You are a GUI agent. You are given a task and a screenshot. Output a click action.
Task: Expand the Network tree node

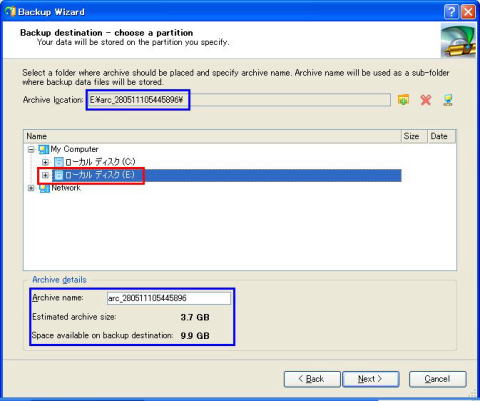tap(31, 188)
